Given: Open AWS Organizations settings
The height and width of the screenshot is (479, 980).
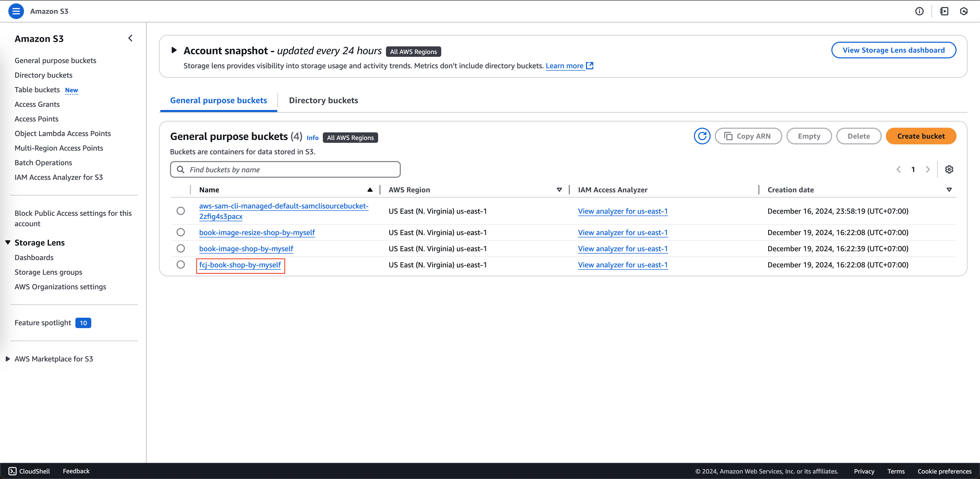Looking at the screenshot, I should point(60,287).
